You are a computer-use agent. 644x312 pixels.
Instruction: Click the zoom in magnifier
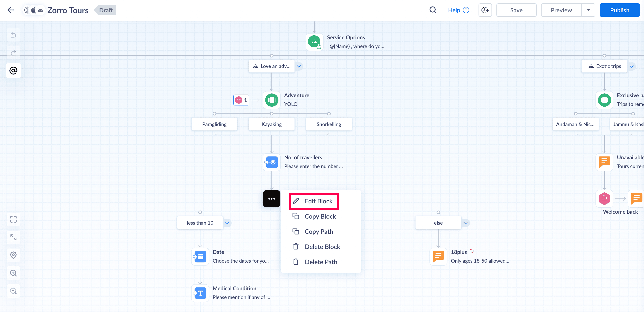click(13, 273)
